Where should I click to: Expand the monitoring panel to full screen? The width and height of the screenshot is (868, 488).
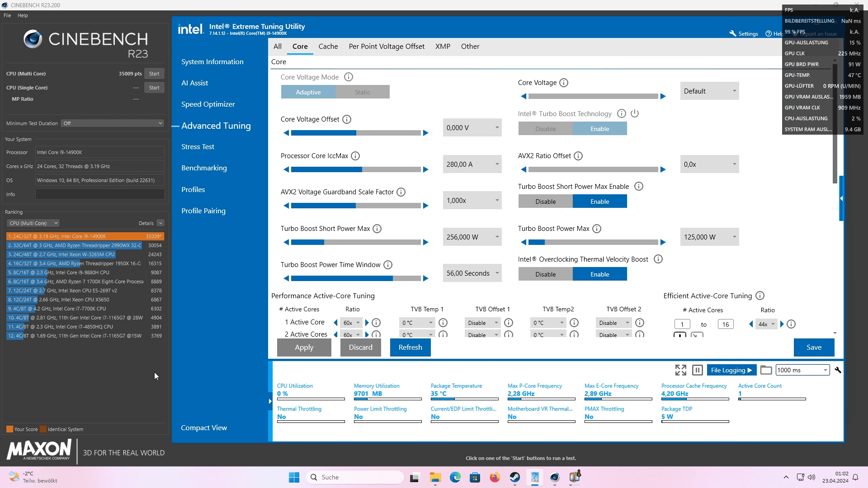click(x=681, y=370)
